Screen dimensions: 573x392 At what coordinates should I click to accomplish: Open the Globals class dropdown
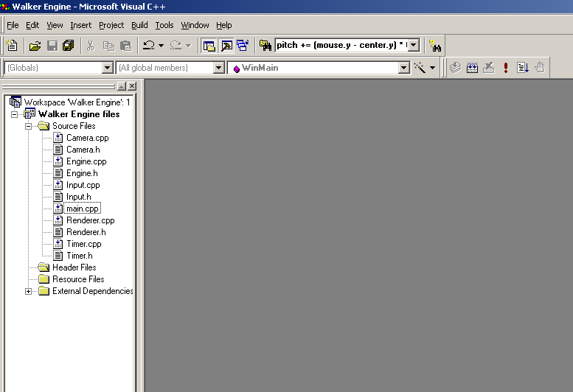click(x=107, y=68)
